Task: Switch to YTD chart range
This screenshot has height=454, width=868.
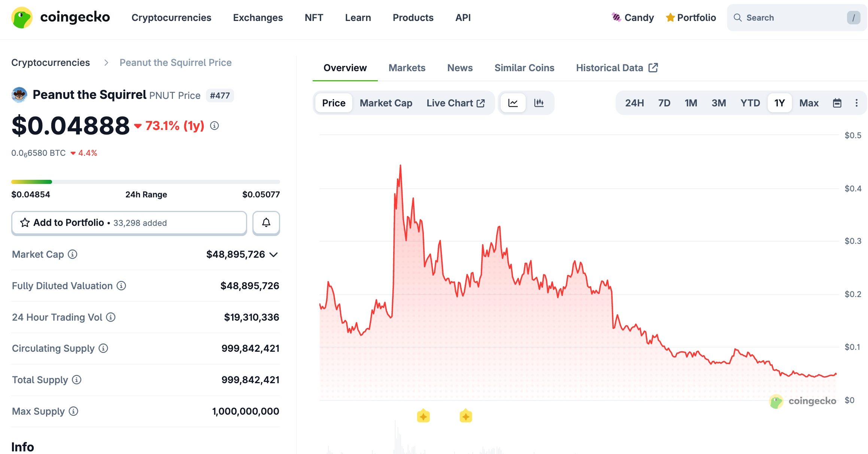Action: point(750,103)
